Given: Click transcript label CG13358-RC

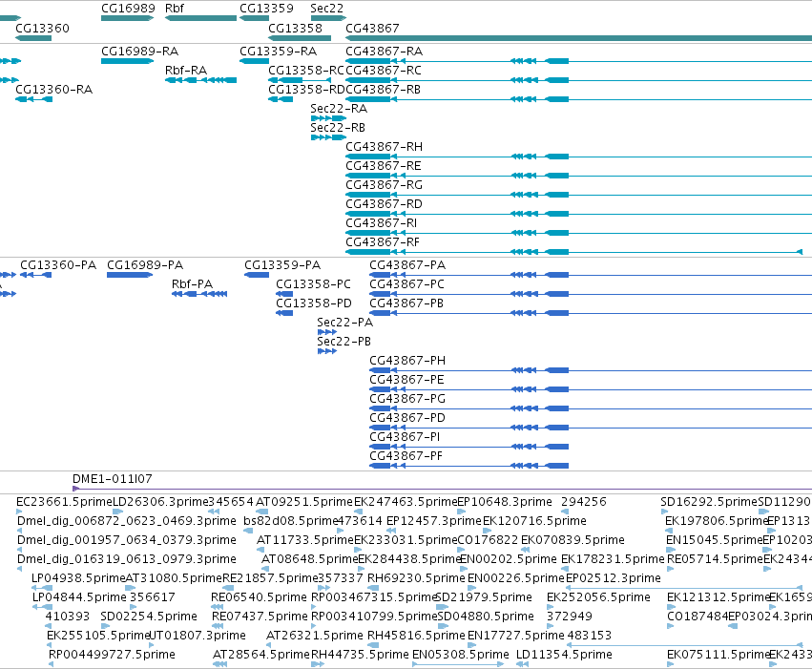Looking at the screenshot, I should tap(306, 71).
